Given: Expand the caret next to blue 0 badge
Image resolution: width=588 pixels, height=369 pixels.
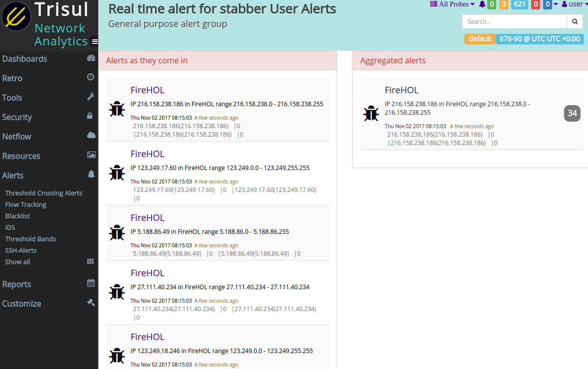Looking at the screenshot, I should click(x=556, y=4).
